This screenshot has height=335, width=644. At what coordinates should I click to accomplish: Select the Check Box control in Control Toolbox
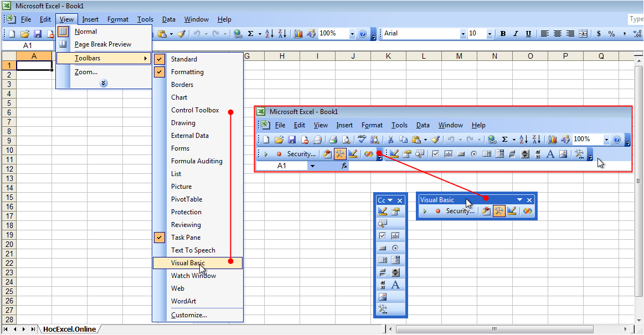point(382,236)
